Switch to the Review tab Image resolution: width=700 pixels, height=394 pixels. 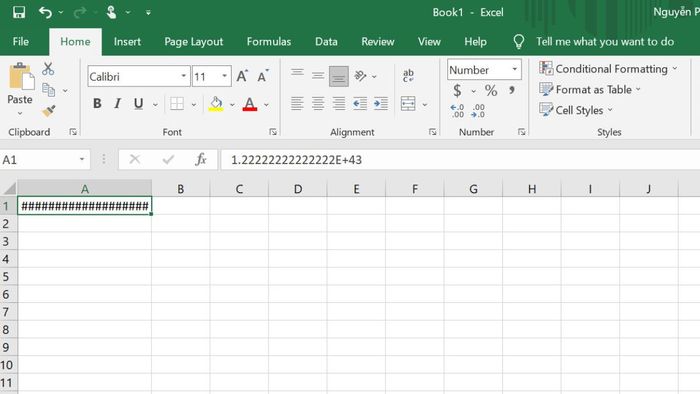click(x=378, y=41)
